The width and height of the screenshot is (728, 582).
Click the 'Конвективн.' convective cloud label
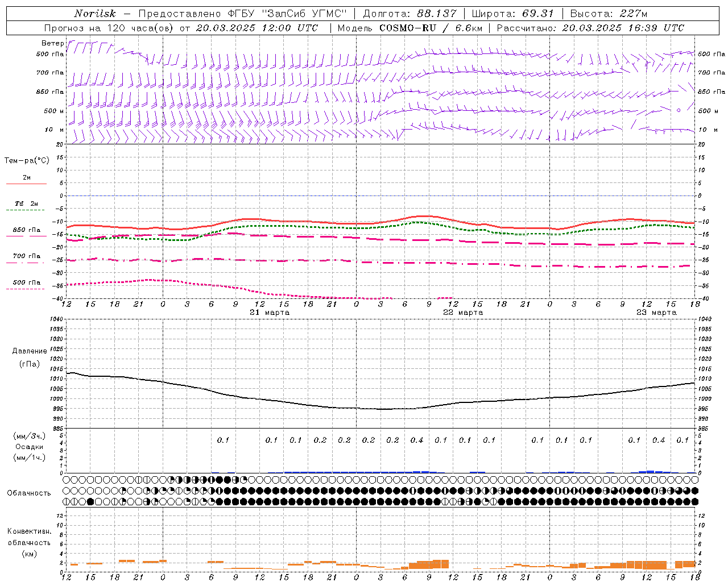click(29, 531)
